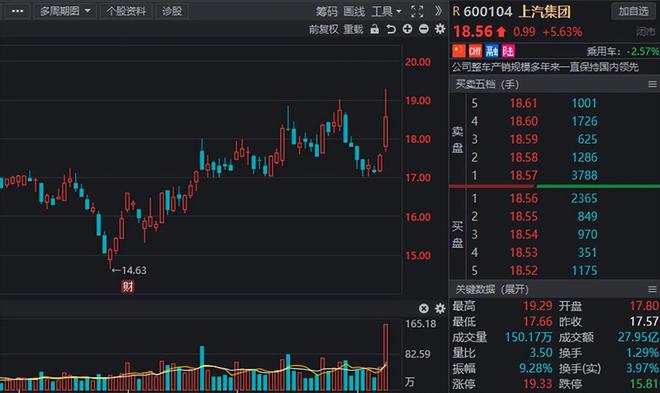Expand the 关键数据 panel menu
This screenshot has height=393, width=660.
pyautogui.click(x=652, y=289)
